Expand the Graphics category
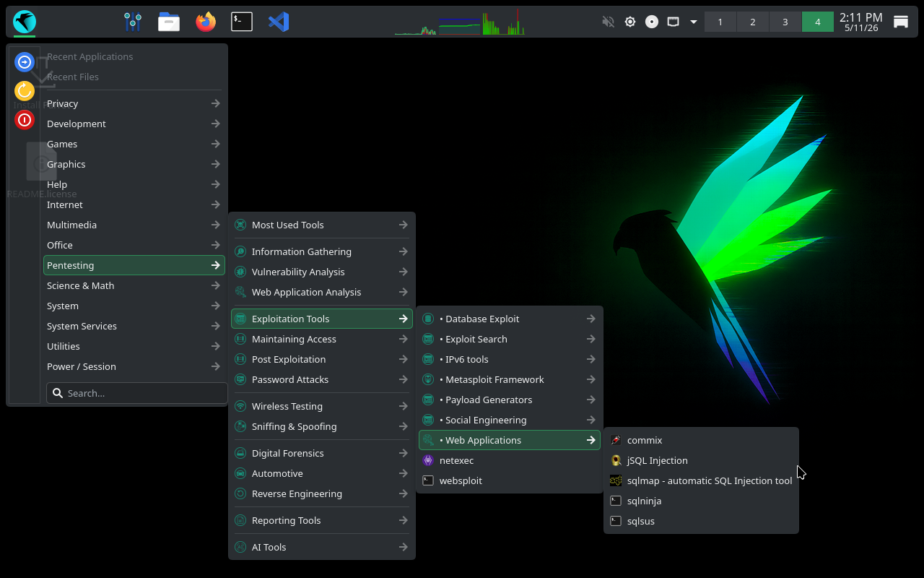Viewport: 924px width, 578px height. coord(134,164)
